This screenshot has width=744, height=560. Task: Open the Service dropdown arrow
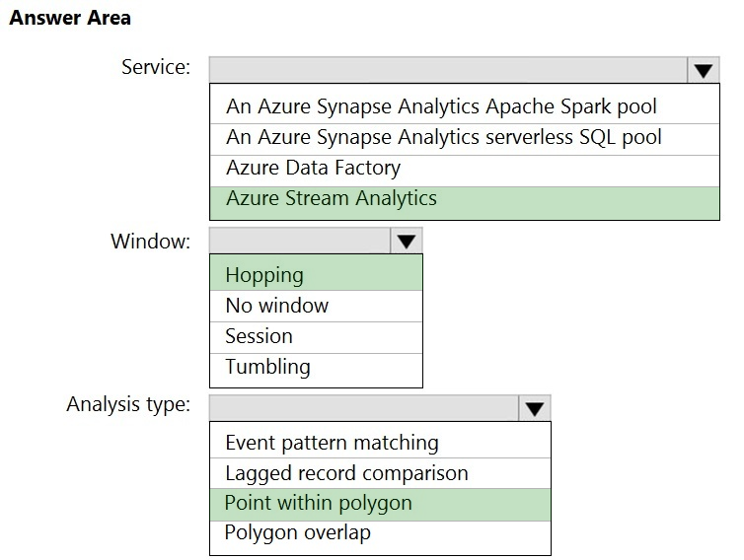(702, 70)
